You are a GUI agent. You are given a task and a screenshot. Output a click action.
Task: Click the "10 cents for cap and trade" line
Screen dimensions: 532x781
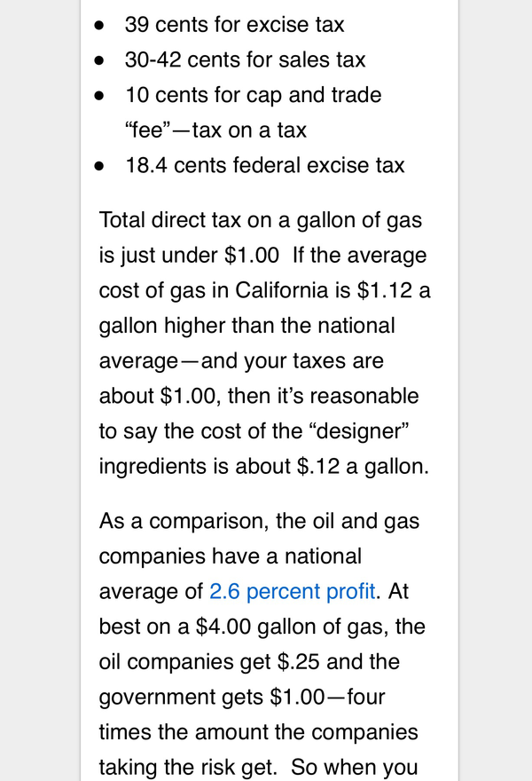[x=254, y=95]
